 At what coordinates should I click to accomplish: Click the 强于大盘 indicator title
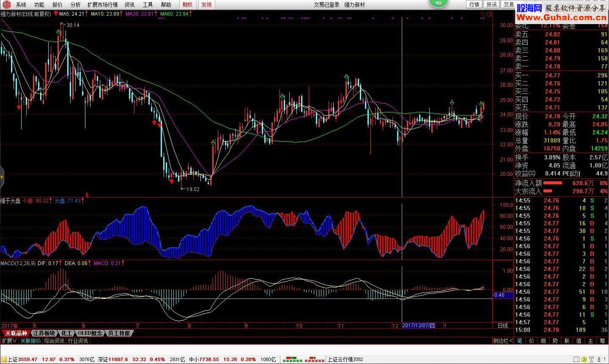pos(10,201)
